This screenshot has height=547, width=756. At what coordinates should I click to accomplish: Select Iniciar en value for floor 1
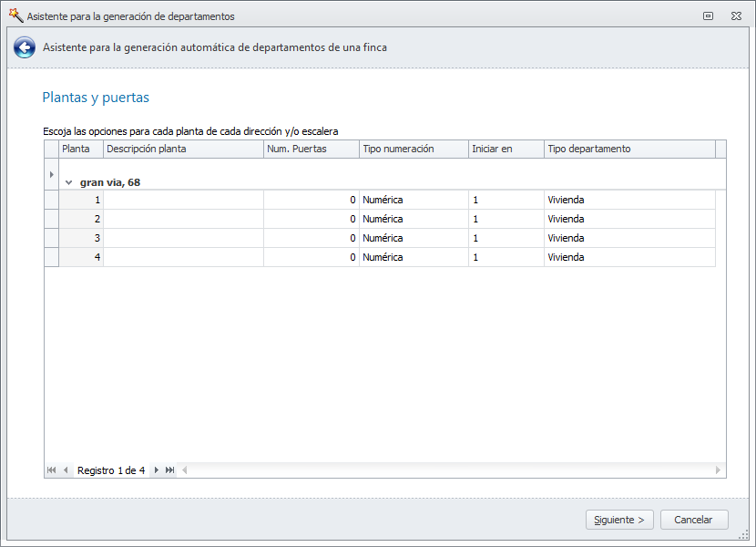click(506, 200)
